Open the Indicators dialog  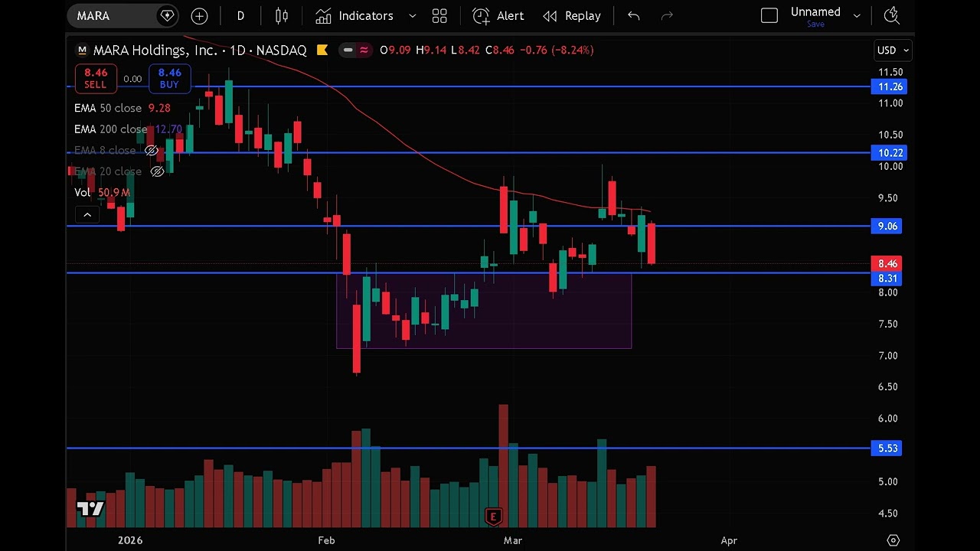(354, 15)
